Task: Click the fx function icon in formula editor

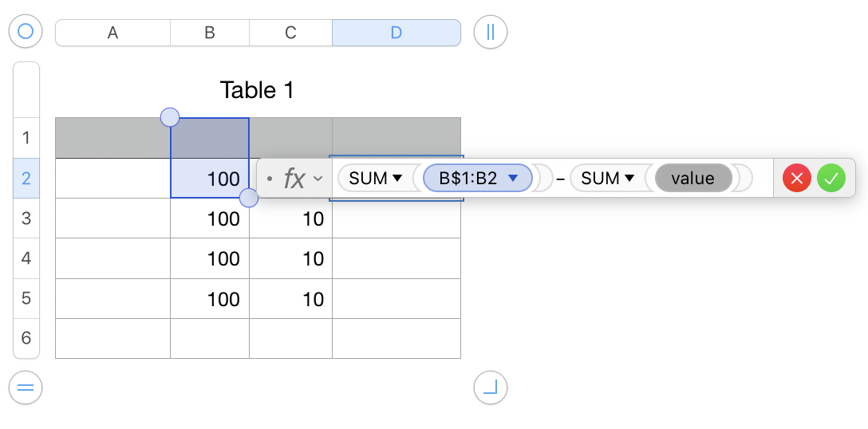Action: [x=294, y=179]
